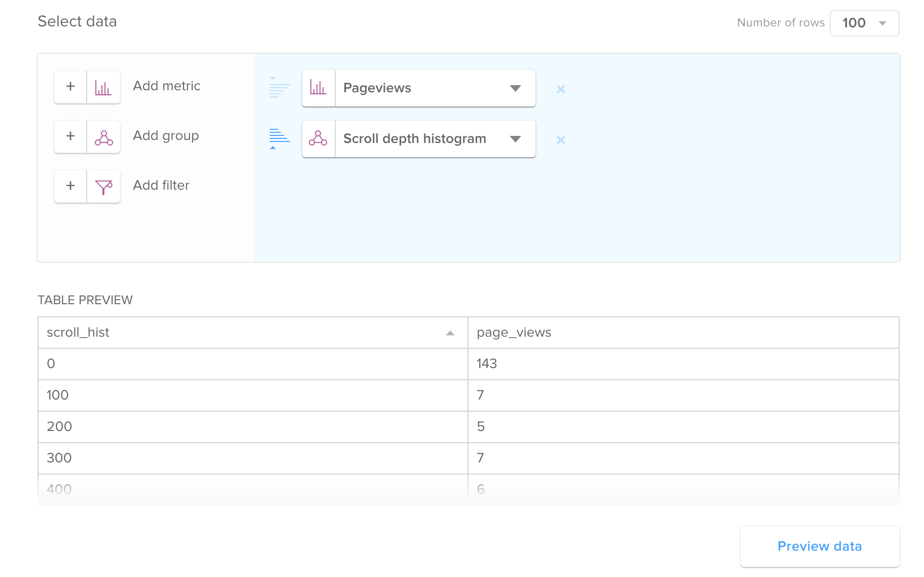This screenshot has width=924, height=577.
Task: Click the bar chart icon in Pageviews selector
Action: [318, 88]
